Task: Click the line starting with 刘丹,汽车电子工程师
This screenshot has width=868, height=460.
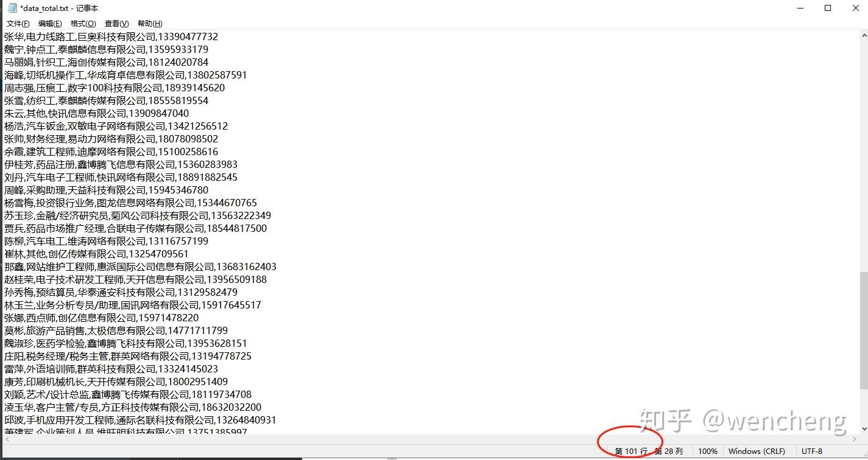Action: pos(121,177)
